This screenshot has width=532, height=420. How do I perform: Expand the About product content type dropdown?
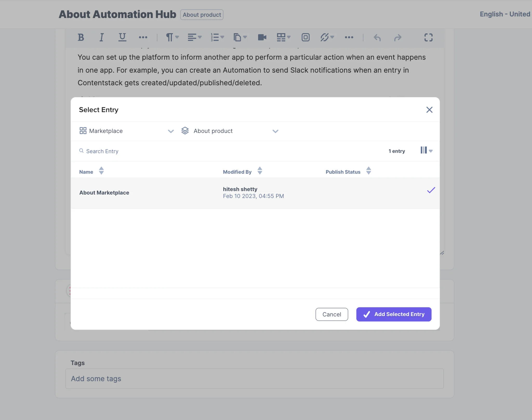pos(230,131)
